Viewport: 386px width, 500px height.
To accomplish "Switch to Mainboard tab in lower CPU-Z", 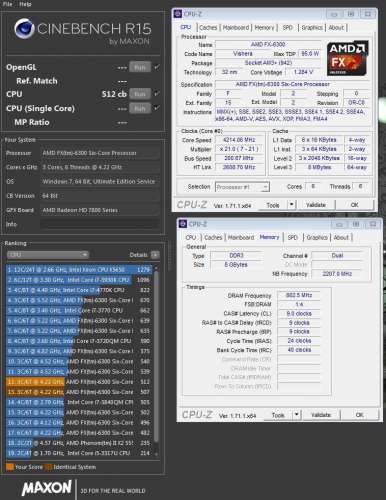I will (x=241, y=238).
